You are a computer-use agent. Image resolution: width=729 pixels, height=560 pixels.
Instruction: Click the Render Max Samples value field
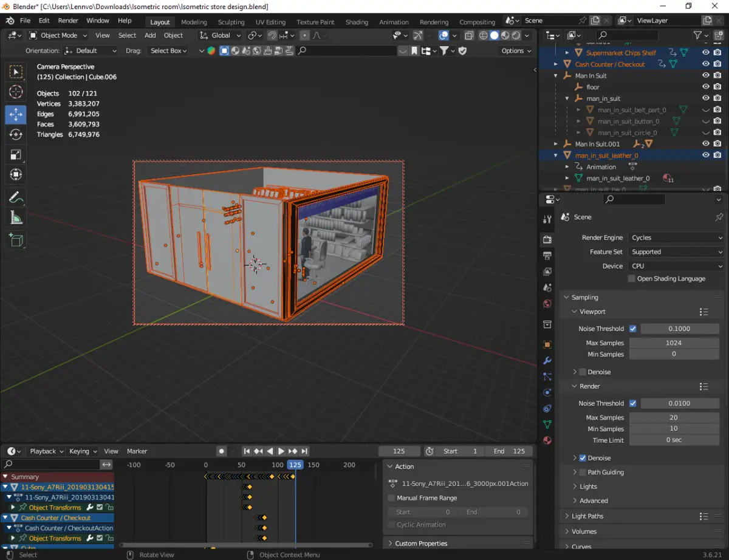(x=674, y=418)
